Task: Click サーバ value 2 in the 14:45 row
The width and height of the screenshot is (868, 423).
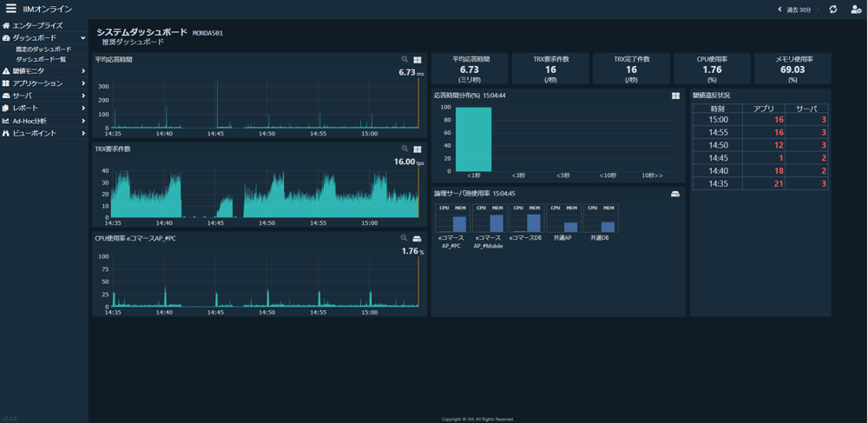Action: (x=824, y=158)
